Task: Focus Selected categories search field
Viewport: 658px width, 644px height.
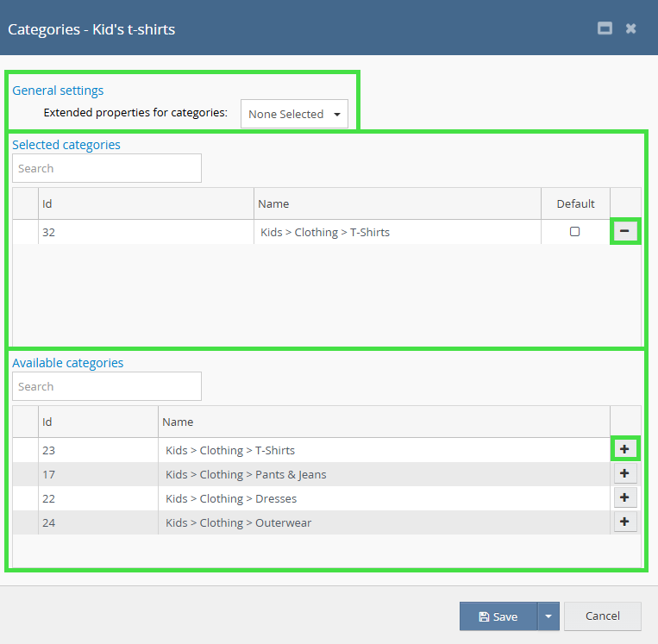Action: point(107,168)
